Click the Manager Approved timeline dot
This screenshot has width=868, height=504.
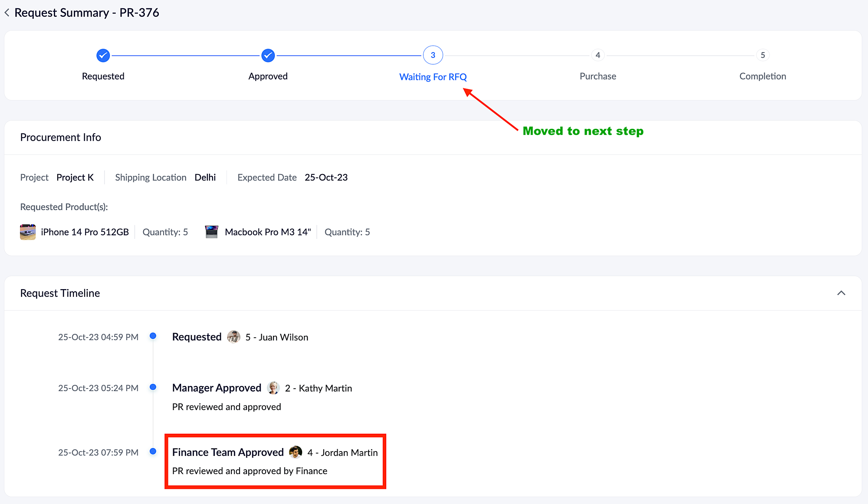pyautogui.click(x=153, y=387)
